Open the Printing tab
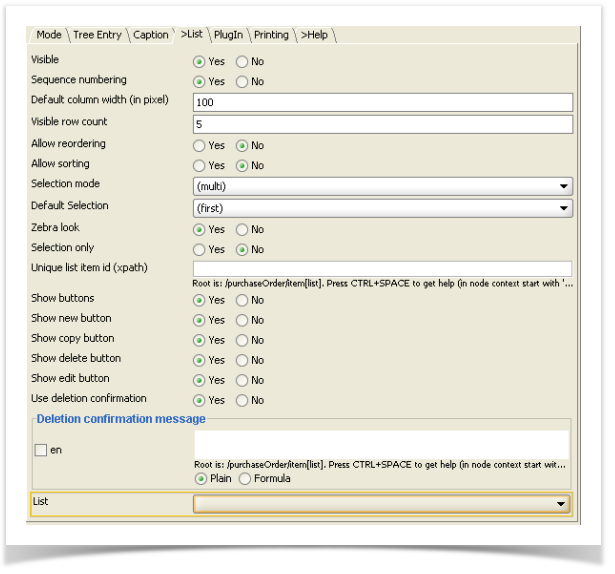This screenshot has width=615, height=574. click(271, 35)
